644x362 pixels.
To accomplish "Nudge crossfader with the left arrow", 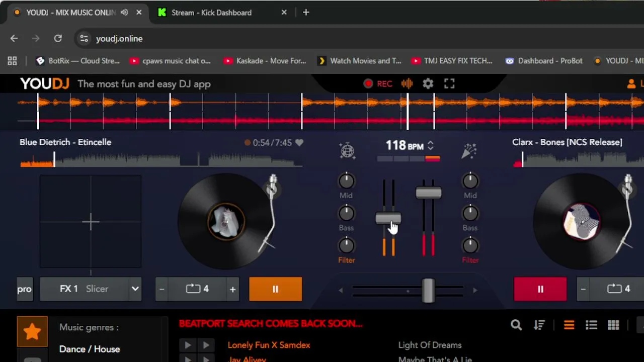I will 341,290.
